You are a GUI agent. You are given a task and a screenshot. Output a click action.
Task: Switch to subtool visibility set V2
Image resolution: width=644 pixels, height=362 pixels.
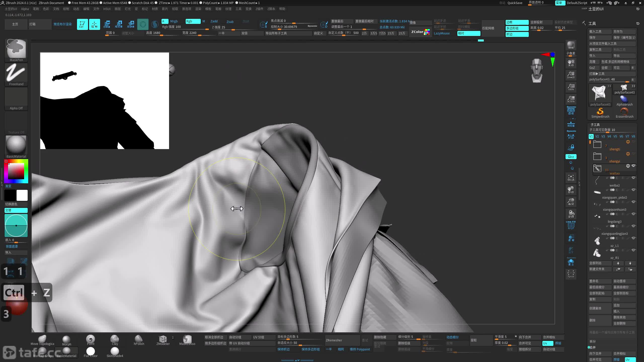point(597,137)
